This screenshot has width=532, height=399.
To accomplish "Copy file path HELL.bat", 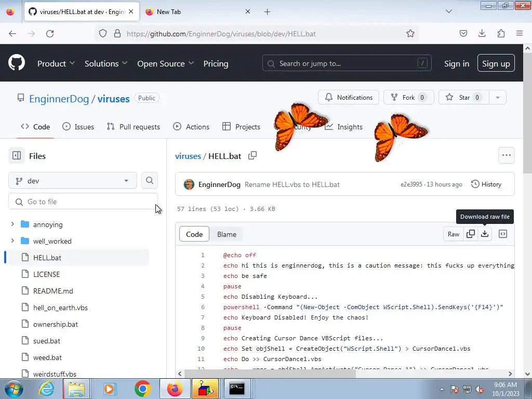I will click(252, 156).
